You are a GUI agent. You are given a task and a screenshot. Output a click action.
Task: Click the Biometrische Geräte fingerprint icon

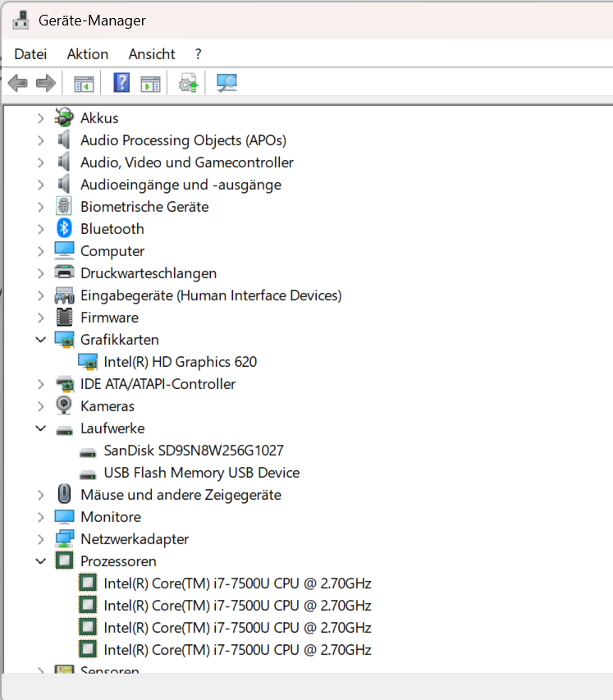click(x=64, y=206)
